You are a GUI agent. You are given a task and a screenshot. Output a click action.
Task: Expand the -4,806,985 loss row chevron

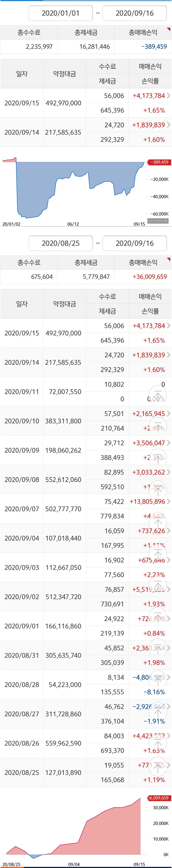[169, 677]
